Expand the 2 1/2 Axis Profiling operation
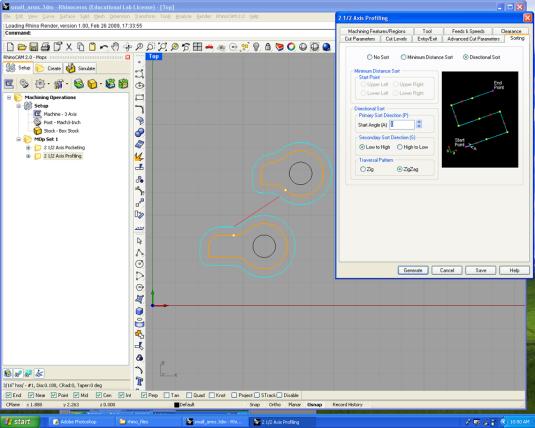Image resolution: width=535 pixels, height=428 pixels. click(x=28, y=156)
